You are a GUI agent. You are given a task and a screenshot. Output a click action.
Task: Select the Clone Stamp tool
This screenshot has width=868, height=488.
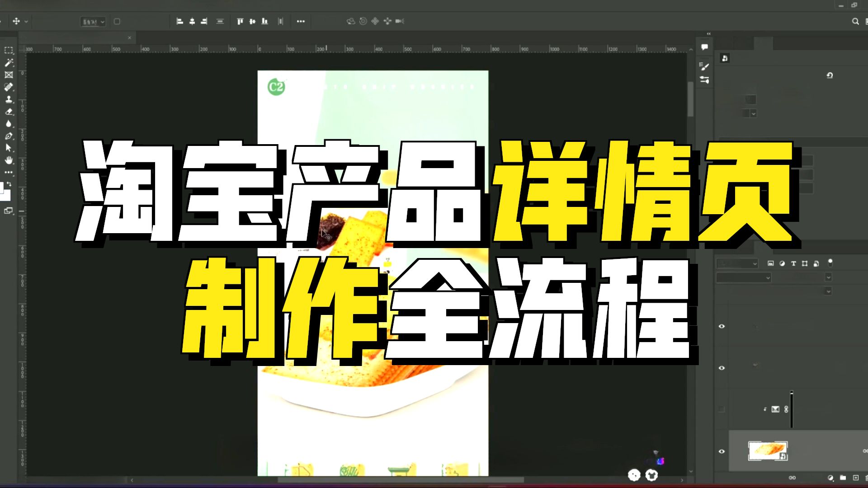9,99
